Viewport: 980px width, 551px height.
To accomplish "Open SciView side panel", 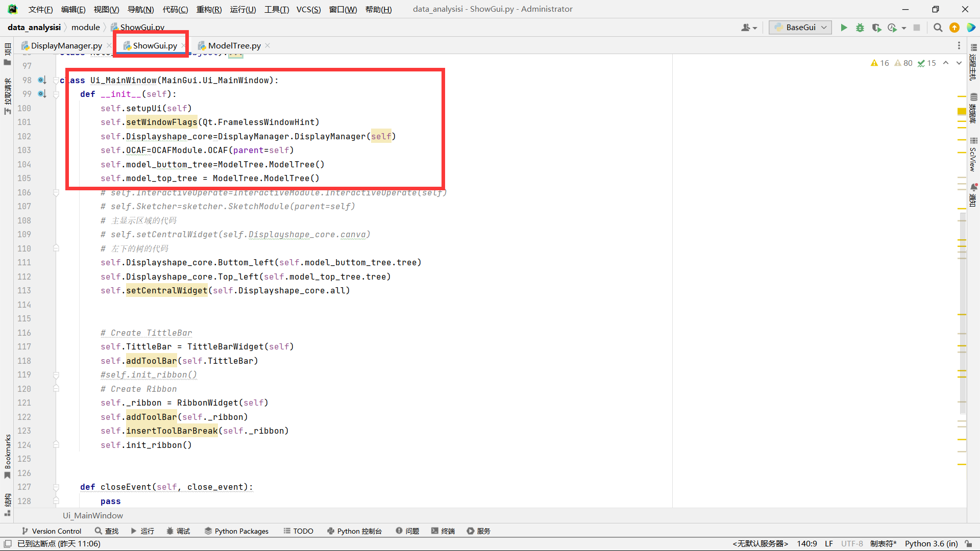I will (x=973, y=154).
